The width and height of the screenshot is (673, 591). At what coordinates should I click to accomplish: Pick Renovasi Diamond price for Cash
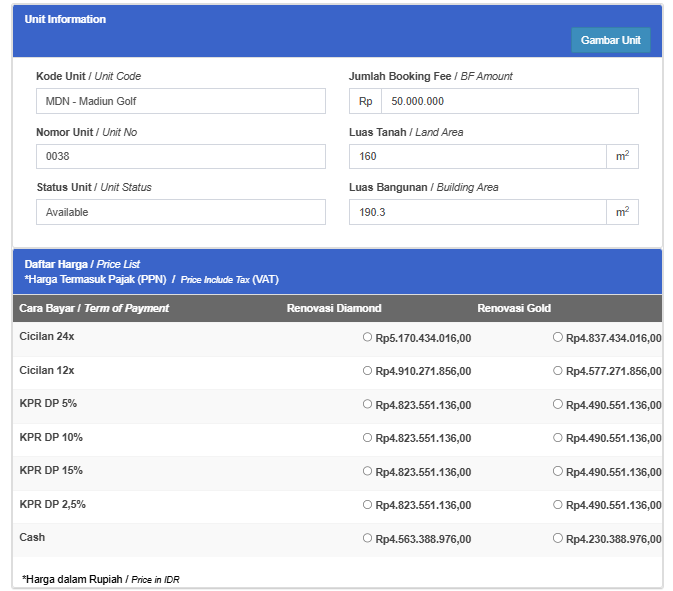pos(367,538)
